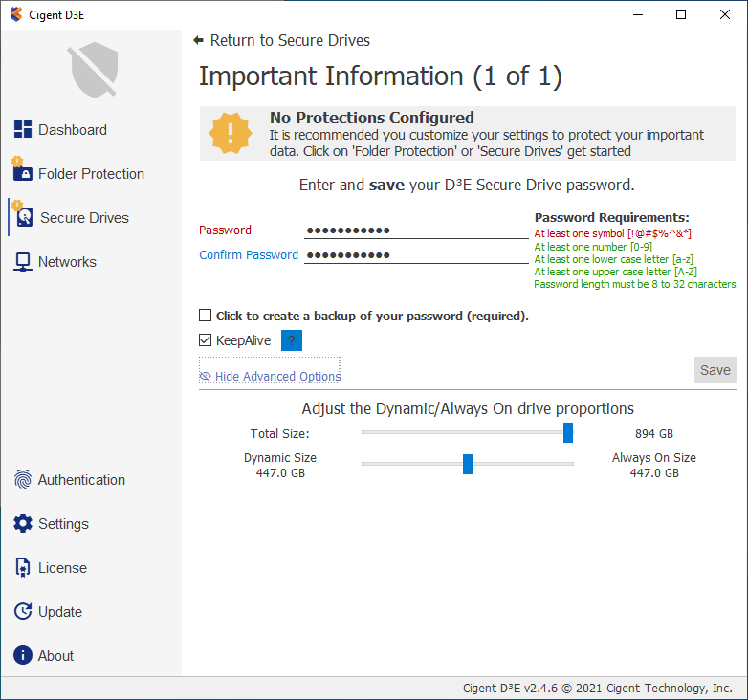Open the Settings page
This screenshot has width=748, height=700.
(63, 524)
